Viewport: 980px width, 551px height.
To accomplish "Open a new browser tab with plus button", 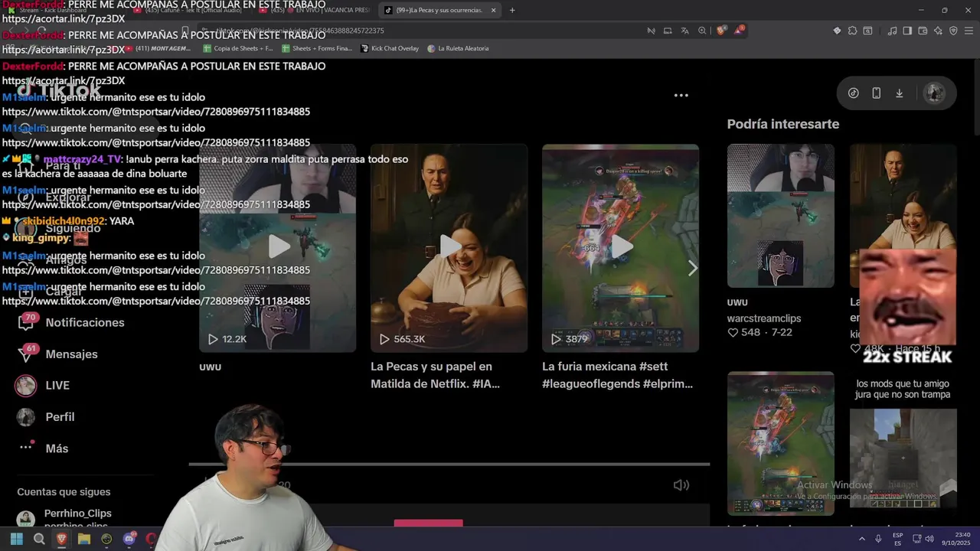I will coord(512,10).
